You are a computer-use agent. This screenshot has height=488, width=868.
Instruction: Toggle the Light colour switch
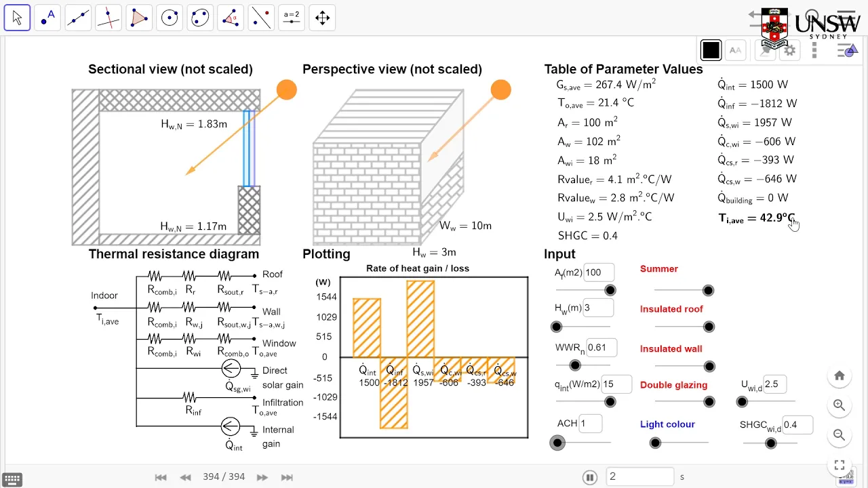click(x=655, y=443)
